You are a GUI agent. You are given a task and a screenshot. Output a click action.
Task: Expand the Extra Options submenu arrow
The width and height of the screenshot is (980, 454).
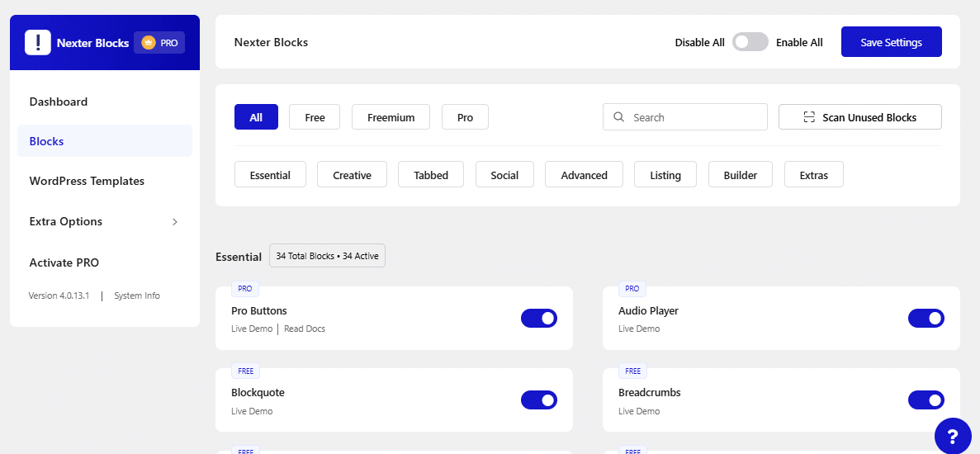[175, 222]
